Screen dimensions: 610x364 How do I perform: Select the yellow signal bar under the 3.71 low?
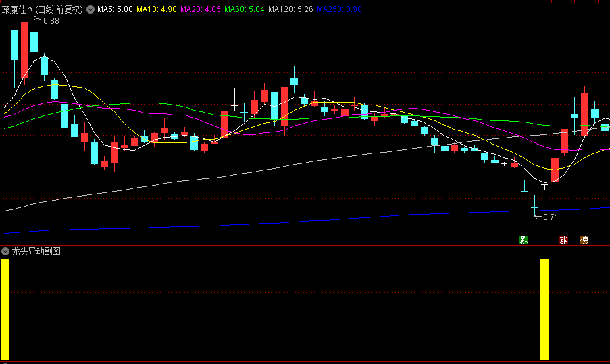click(544, 309)
